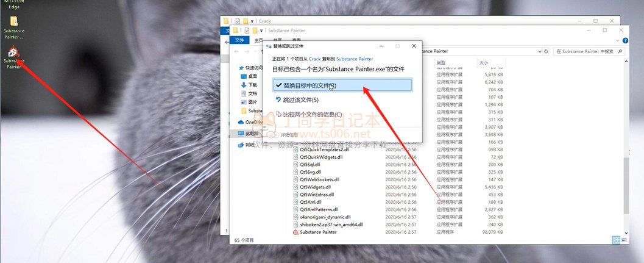Screen dimensions: 644x263
Task: Minimize the Substance Painter explorer window
Action: tap(588, 31)
